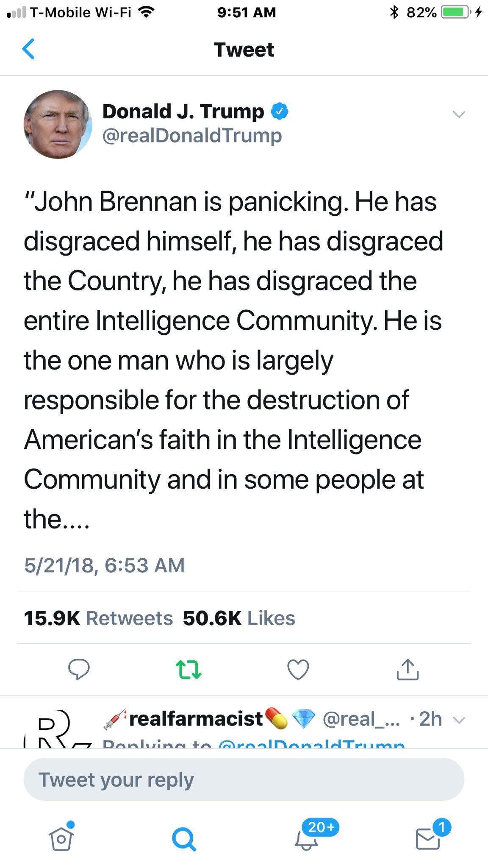Screen dimensions: 488x868
Task: Tap the Tweet your reply field
Action: pyautogui.click(x=244, y=779)
